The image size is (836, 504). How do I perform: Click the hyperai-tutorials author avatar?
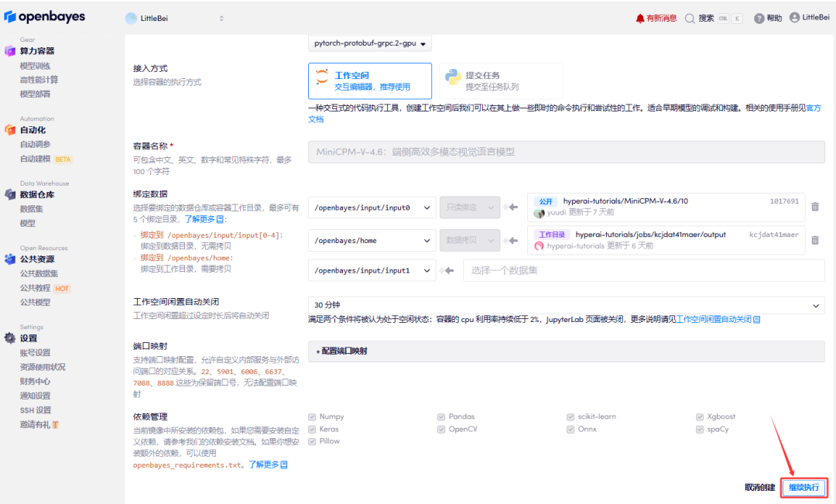tap(539, 246)
